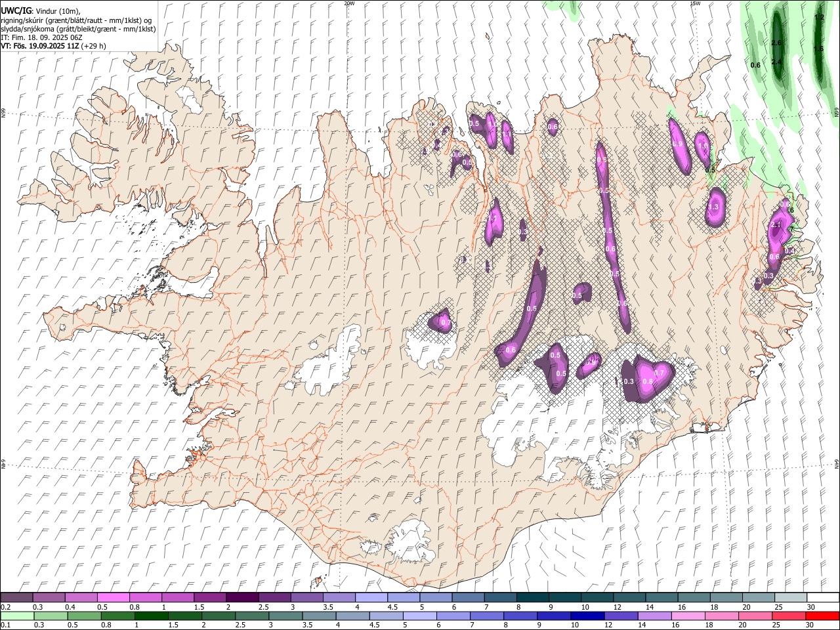This screenshot has height=630, width=840.
Task: Click light purple 14 swatch in lower legend
Action: point(654,616)
